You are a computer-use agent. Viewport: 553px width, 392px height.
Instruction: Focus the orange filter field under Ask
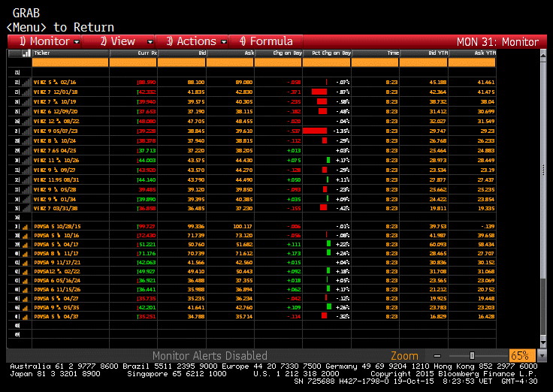[230, 63]
